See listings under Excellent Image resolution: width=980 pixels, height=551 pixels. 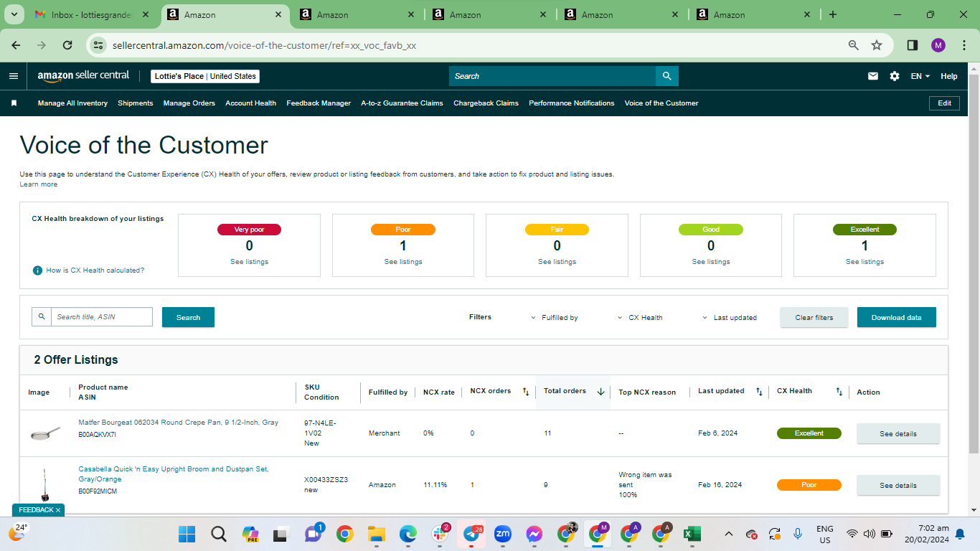click(865, 262)
